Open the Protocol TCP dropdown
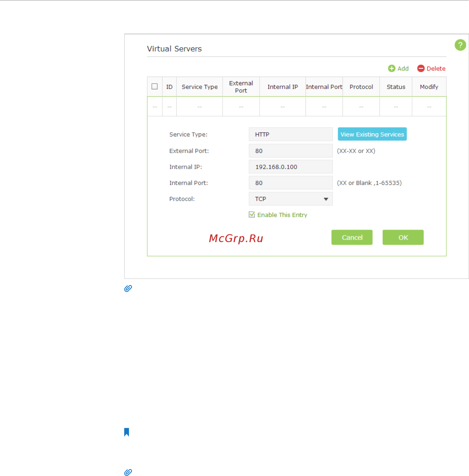The image size is (469, 476). coord(290,199)
